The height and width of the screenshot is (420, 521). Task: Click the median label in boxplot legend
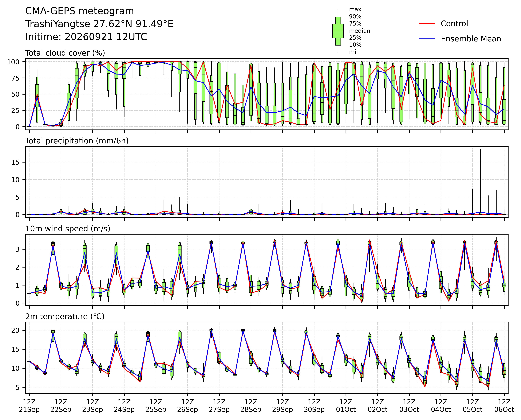[359, 31]
